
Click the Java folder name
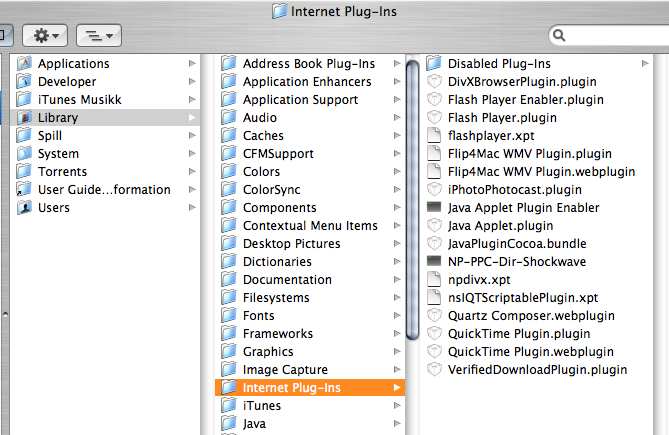[x=254, y=424]
